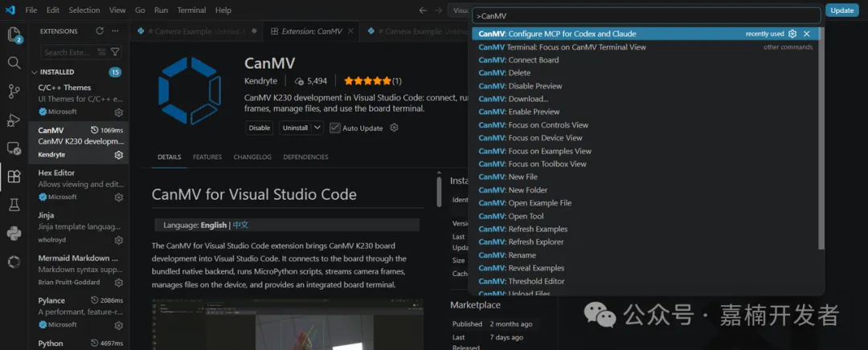Run CanMV: Configure MCP for Codex and Claude
The height and width of the screenshot is (350, 868).
(645, 34)
